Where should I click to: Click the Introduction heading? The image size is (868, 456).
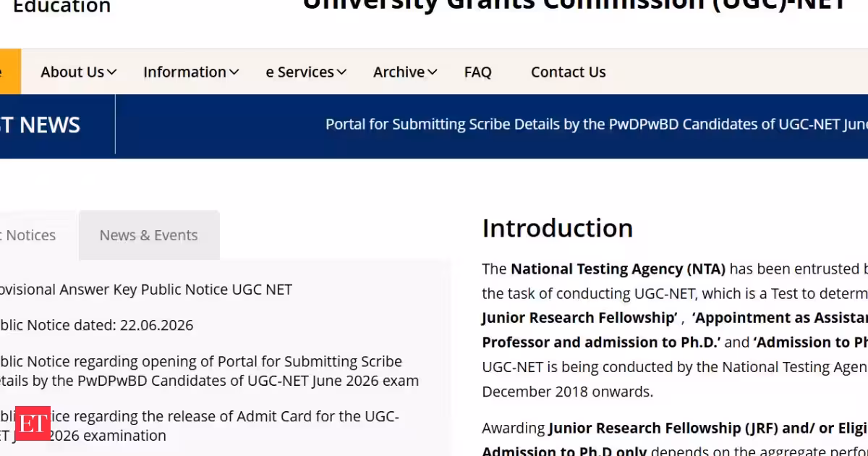click(558, 228)
